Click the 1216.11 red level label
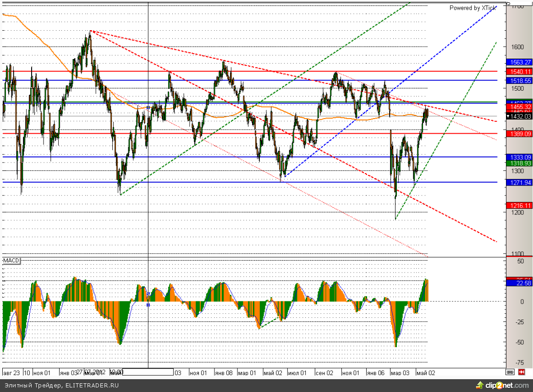The width and height of the screenshot is (533, 392). (518, 205)
